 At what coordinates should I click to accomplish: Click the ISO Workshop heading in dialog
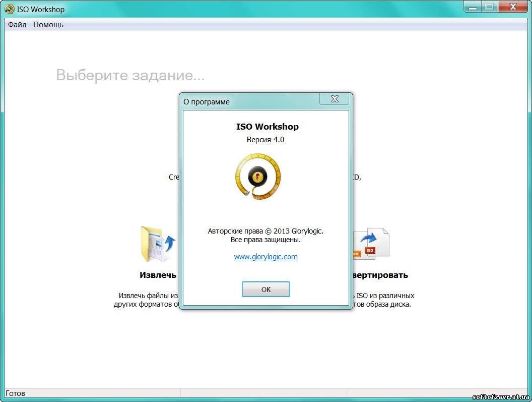[x=268, y=127]
